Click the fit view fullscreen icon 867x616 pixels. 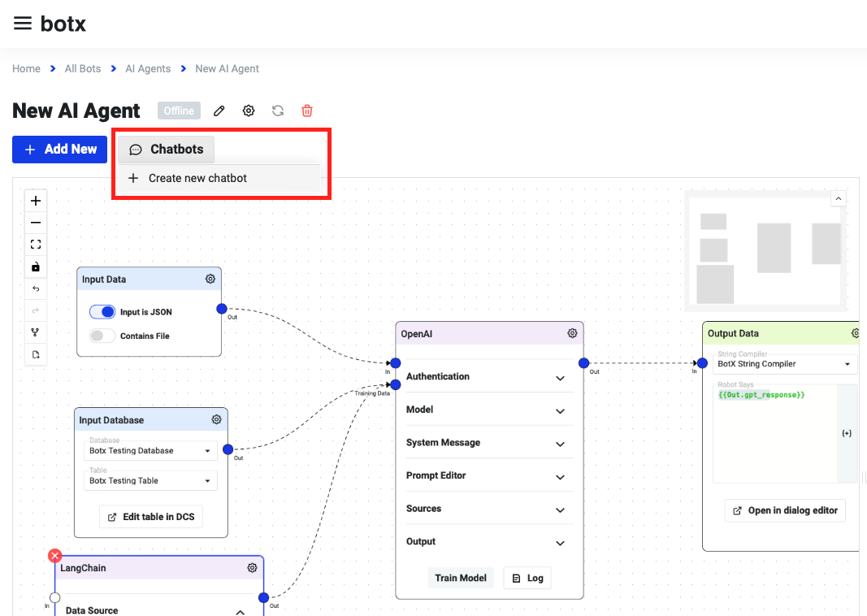click(x=36, y=245)
